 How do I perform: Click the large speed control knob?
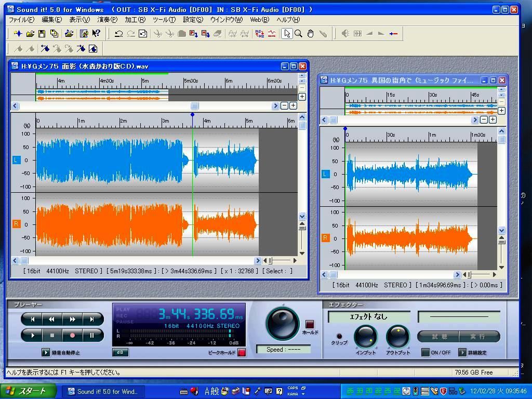tap(282, 323)
